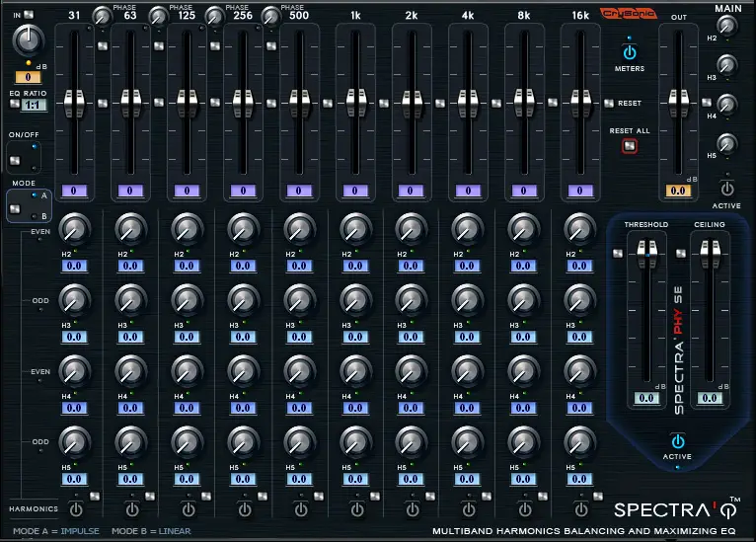Click the 'MODE A = IMPULSE' text
756x542 pixels.
coord(56,531)
